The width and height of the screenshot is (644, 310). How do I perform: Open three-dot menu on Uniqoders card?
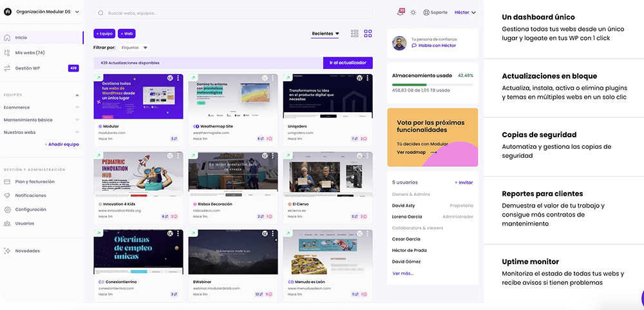click(367, 78)
